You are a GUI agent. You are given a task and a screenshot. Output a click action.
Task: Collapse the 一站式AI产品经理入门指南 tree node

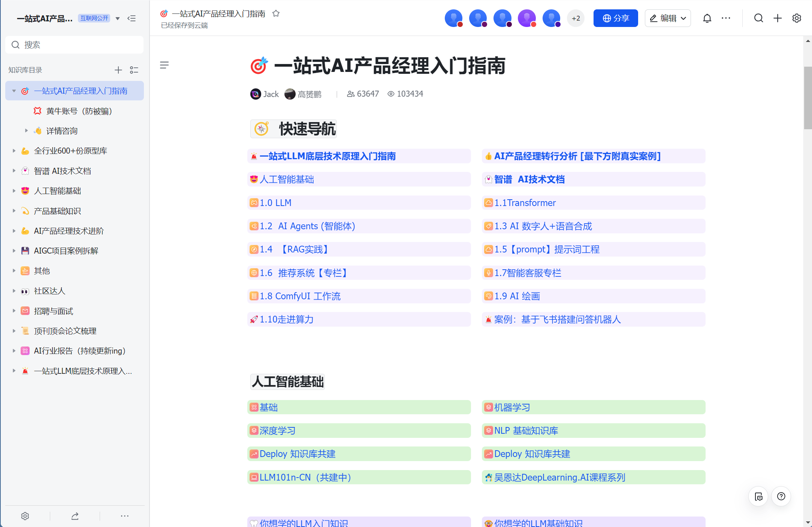[14, 91]
